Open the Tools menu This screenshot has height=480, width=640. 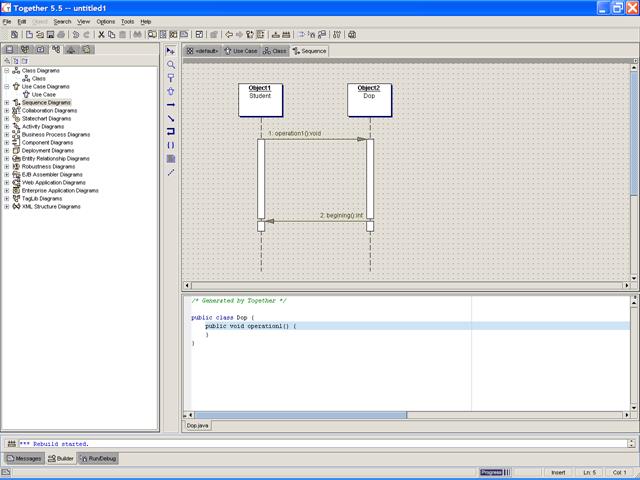127,21
